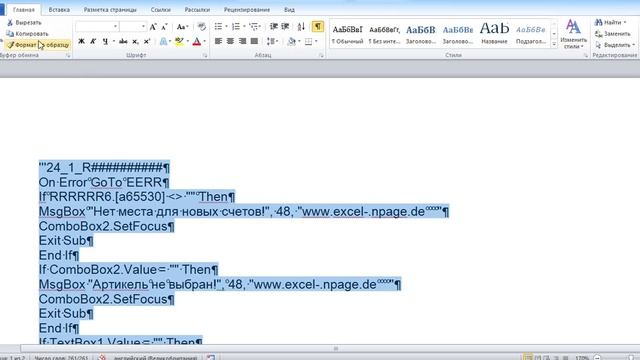640x360 pixels.
Task: Open the line spacing options
Action: pyautogui.click(x=272, y=41)
